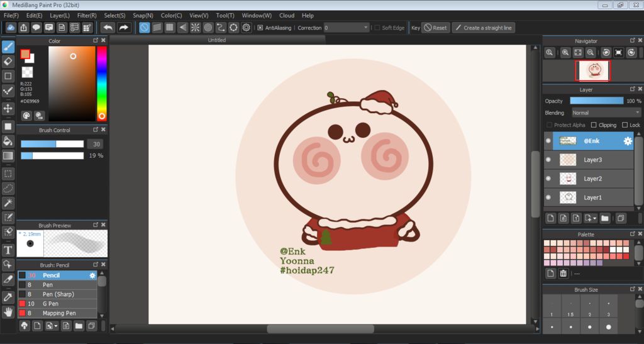Image resolution: width=644 pixels, height=344 pixels.
Task: Select the Mapping Pen brush
Action: 57,313
